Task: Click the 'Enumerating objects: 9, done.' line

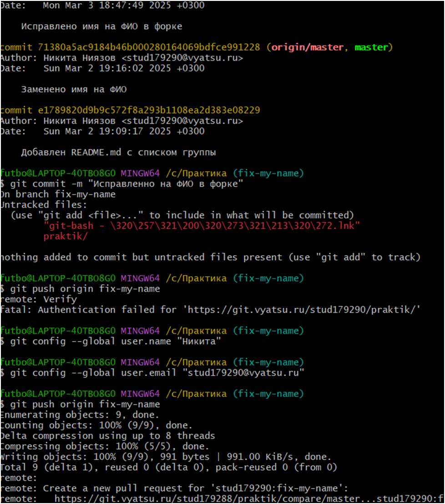Action: 80,415
